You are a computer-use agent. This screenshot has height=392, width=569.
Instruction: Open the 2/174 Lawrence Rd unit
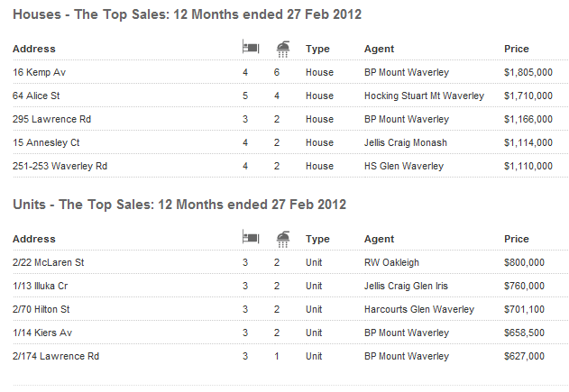coord(56,356)
